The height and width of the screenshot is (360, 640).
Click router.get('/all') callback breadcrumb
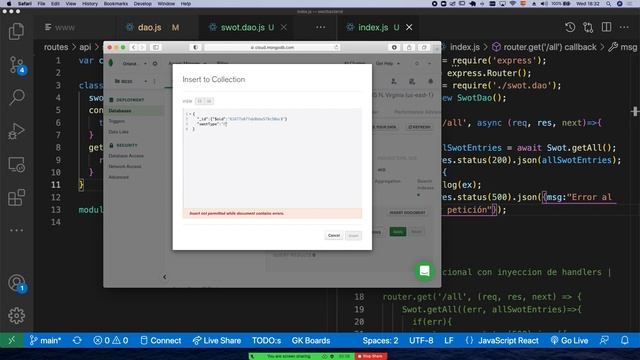549,47
